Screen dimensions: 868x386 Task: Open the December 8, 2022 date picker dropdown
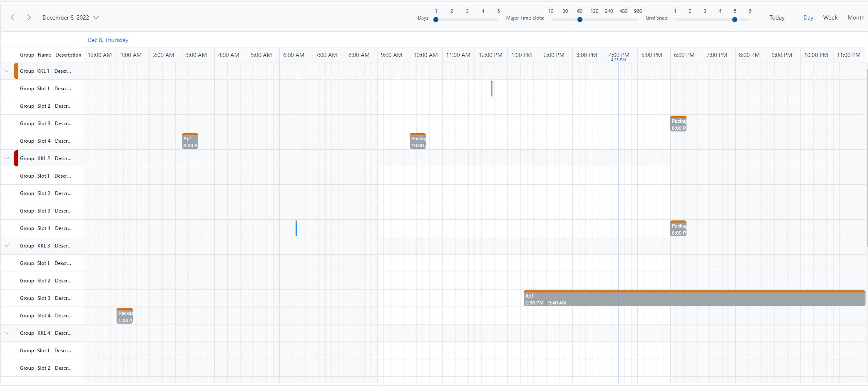(96, 17)
